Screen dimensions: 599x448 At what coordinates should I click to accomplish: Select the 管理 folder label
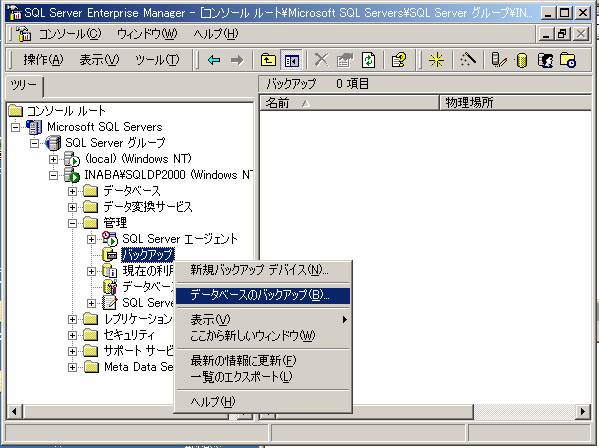[115, 223]
